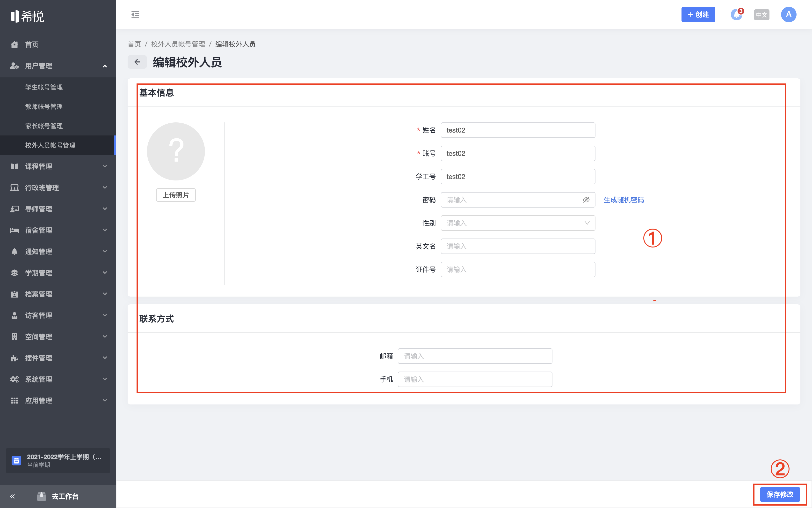Select 校外人员帐号管理 menu item
This screenshot has width=812, height=508.
click(58, 145)
